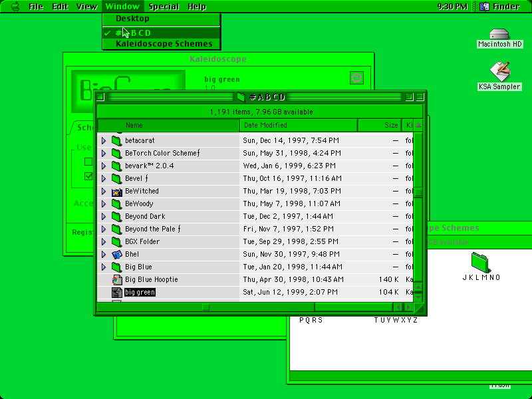Click the #ABCD title bar folder icon

[x=241, y=97]
